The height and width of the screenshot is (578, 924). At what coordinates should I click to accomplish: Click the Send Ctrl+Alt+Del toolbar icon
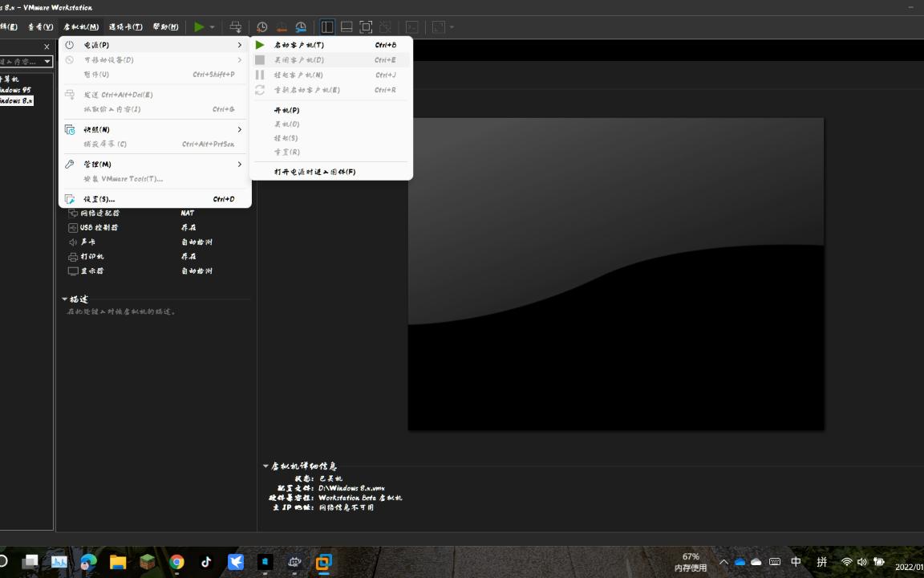tap(236, 26)
